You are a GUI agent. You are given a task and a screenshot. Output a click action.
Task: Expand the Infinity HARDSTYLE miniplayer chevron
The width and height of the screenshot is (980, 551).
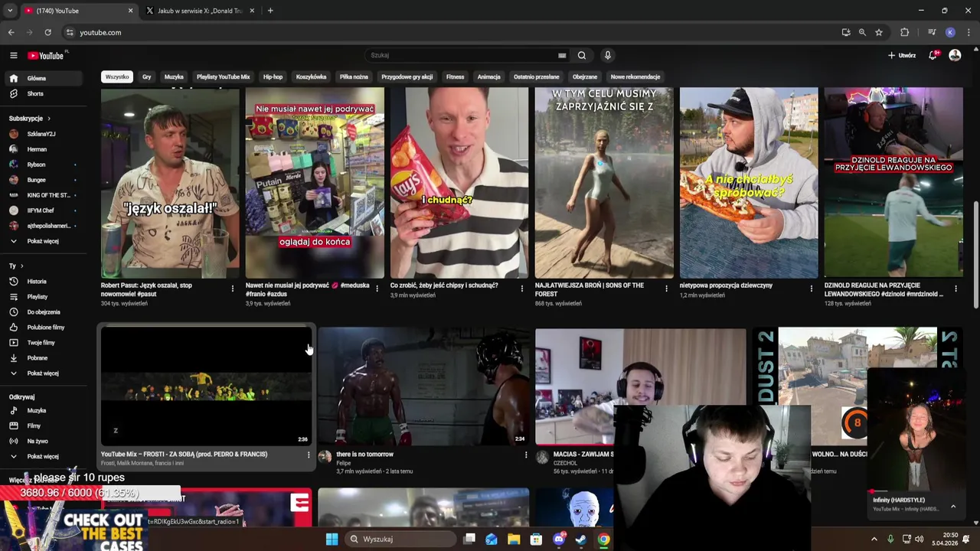[x=953, y=507]
